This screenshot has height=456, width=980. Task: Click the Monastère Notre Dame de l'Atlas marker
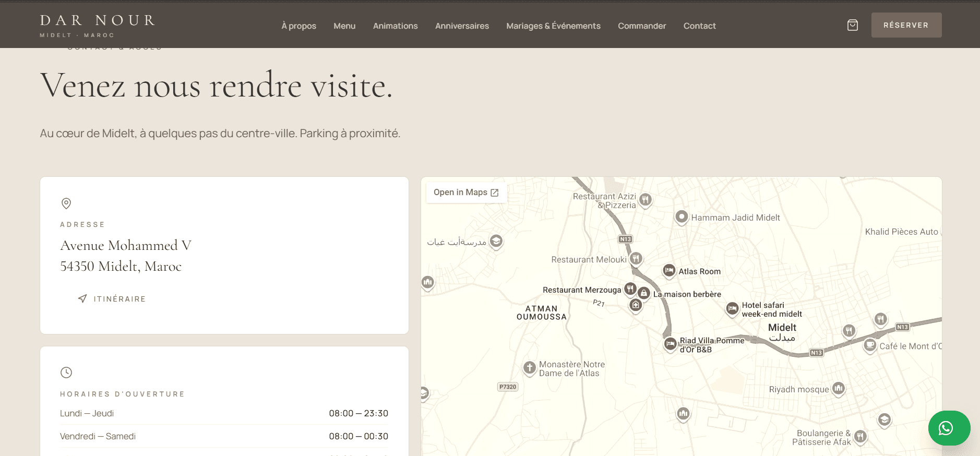(x=530, y=368)
